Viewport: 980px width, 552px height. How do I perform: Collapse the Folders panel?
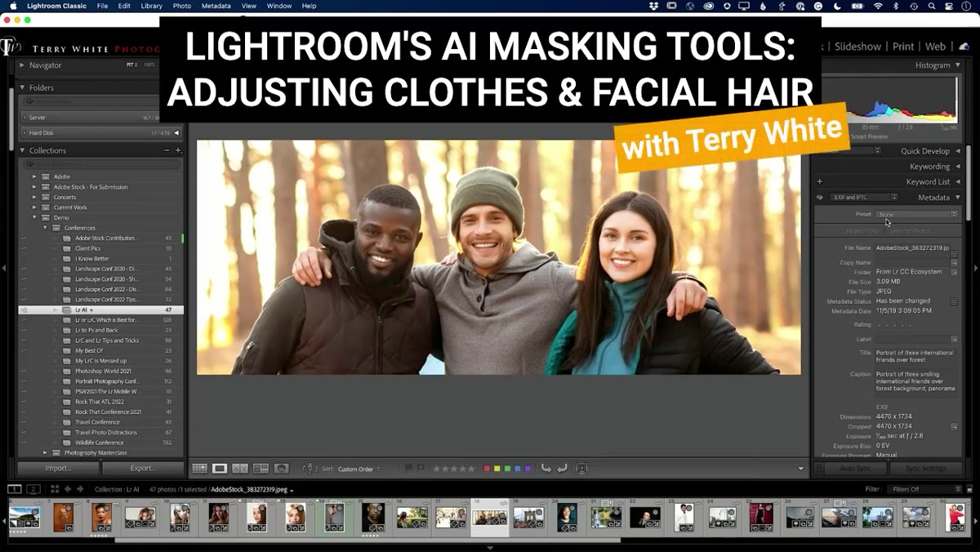point(22,87)
